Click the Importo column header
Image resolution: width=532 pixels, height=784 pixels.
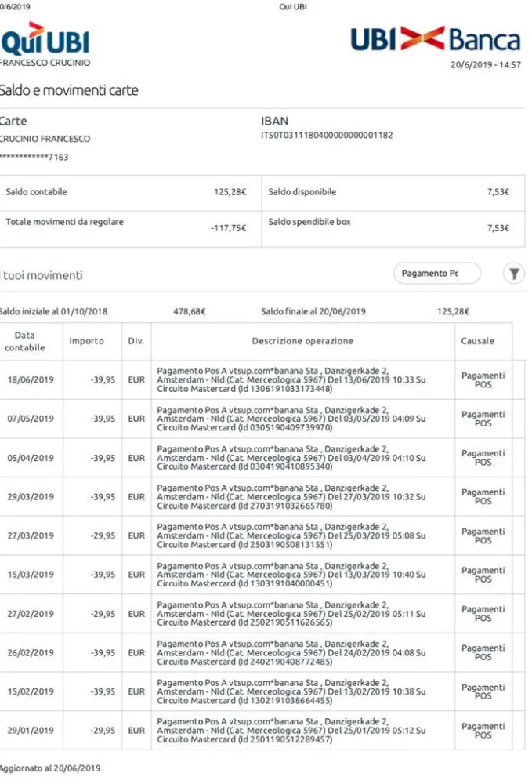(x=86, y=341)
